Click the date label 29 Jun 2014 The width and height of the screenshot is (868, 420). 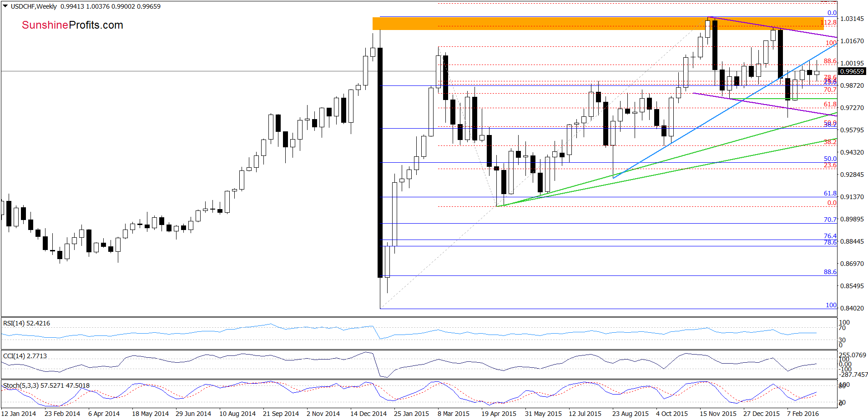[193, 414]
